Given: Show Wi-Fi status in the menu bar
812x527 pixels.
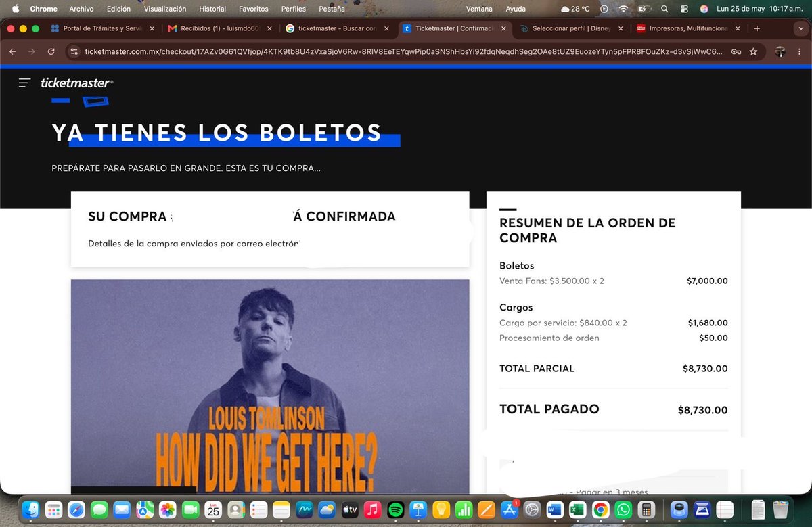Looking at the screenshot, I should [x=623, y=9].
